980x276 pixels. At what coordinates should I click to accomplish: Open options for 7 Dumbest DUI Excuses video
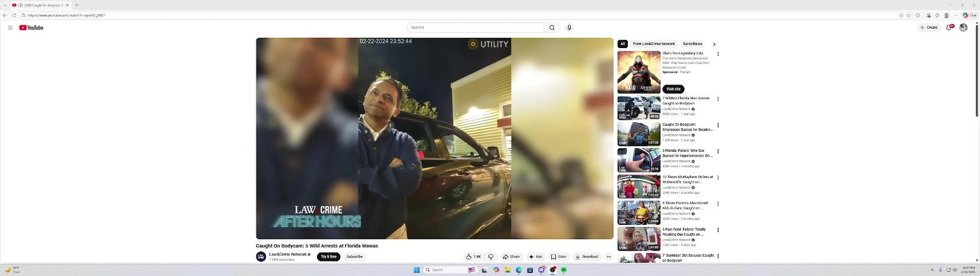pos(718,256)
